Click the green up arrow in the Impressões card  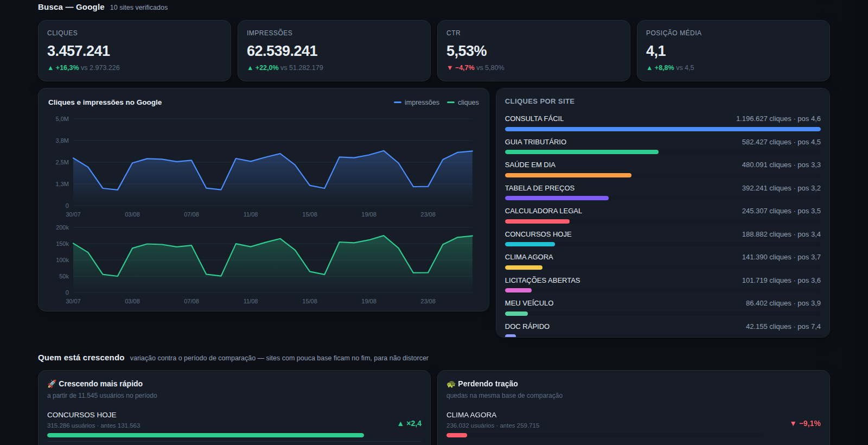(x=250, y=68)
